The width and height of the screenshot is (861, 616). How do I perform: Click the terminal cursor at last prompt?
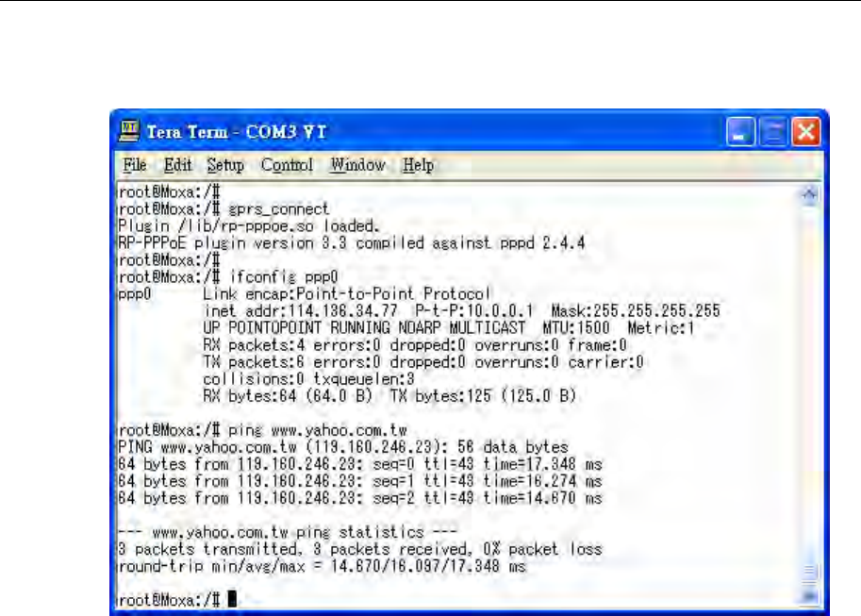click(233, 598)
